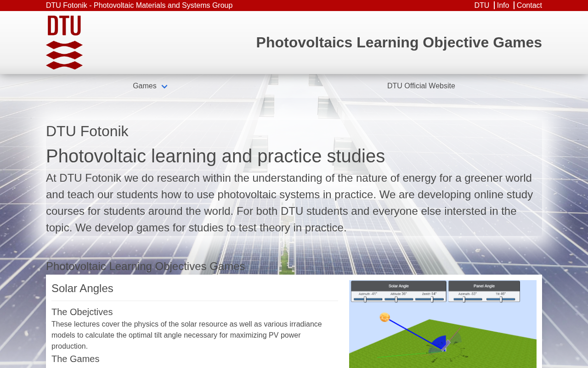
Task: Expand the Games menu chevron
Action: tap(164, 86)
